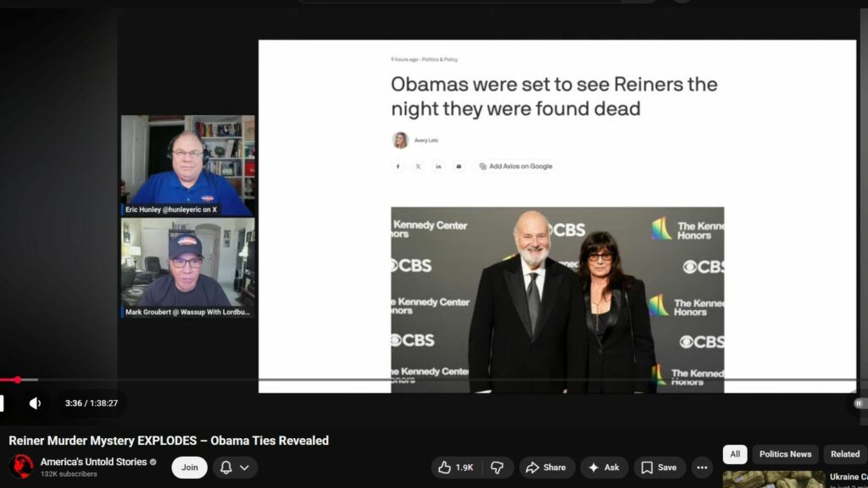Click the Join membership button
Screen dimensions: 868x488
pyautogui.click(x=189, y=467)
